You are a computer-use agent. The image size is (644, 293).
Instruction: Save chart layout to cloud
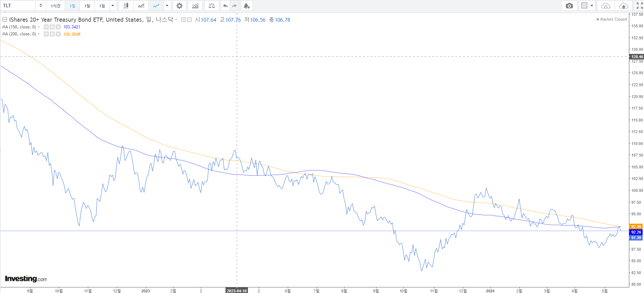(624, 6)
